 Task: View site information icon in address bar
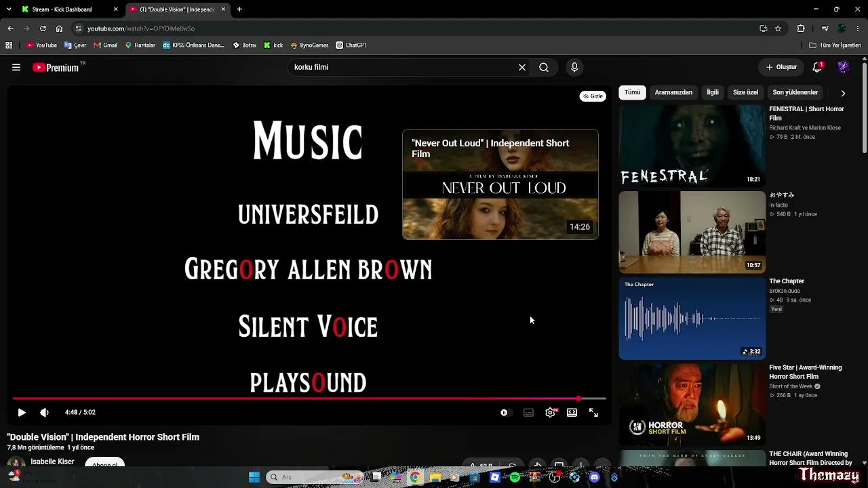click(x=79, y=28)
